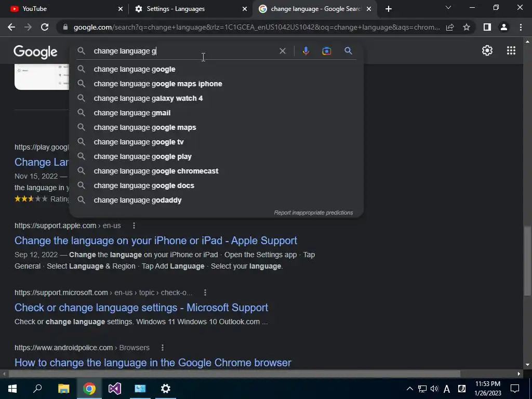Show hidden system tray icons
This screenshot has height=399, width=532.
pyautogui.click(x=410, y=389)
